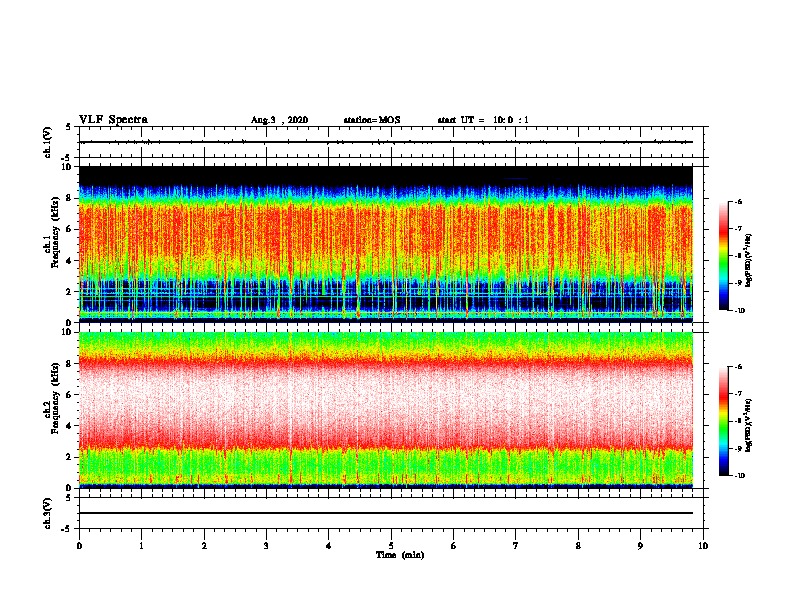Click the ch.1 "Frequency (kHz)" axis label

click(55, 232)
